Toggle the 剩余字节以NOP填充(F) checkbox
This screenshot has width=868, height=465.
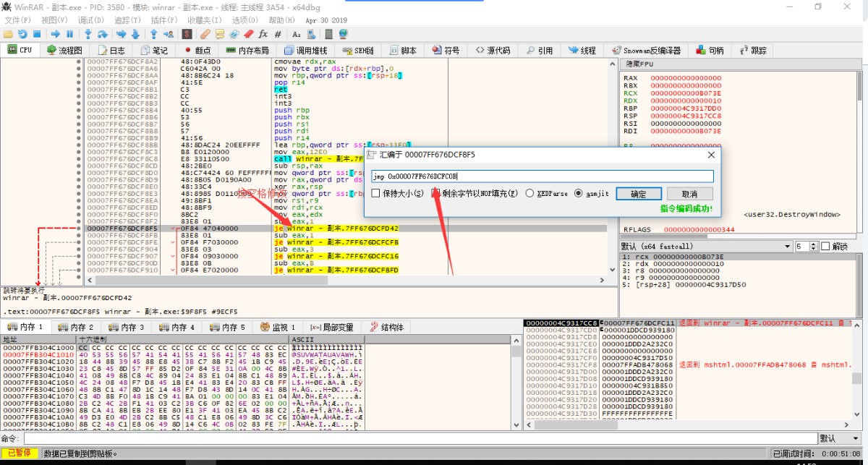(436, 193)
